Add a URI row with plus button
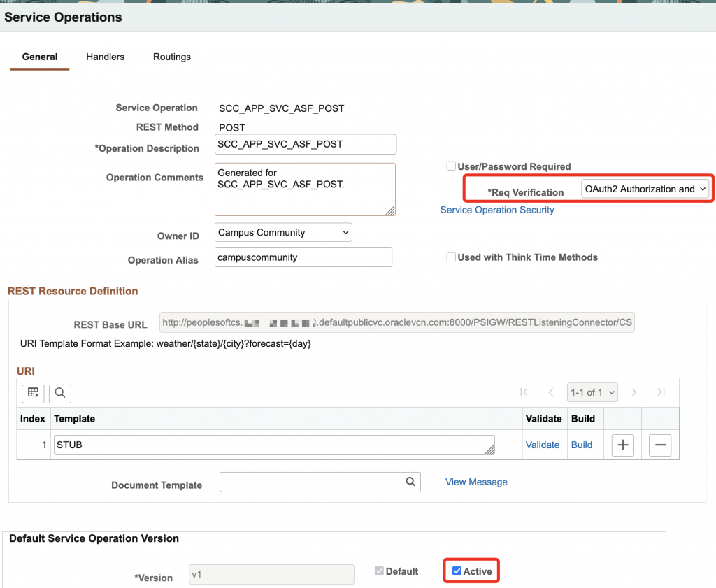Image resolution: width=716 pixels, height=588 pixels. tap(622, 445)
